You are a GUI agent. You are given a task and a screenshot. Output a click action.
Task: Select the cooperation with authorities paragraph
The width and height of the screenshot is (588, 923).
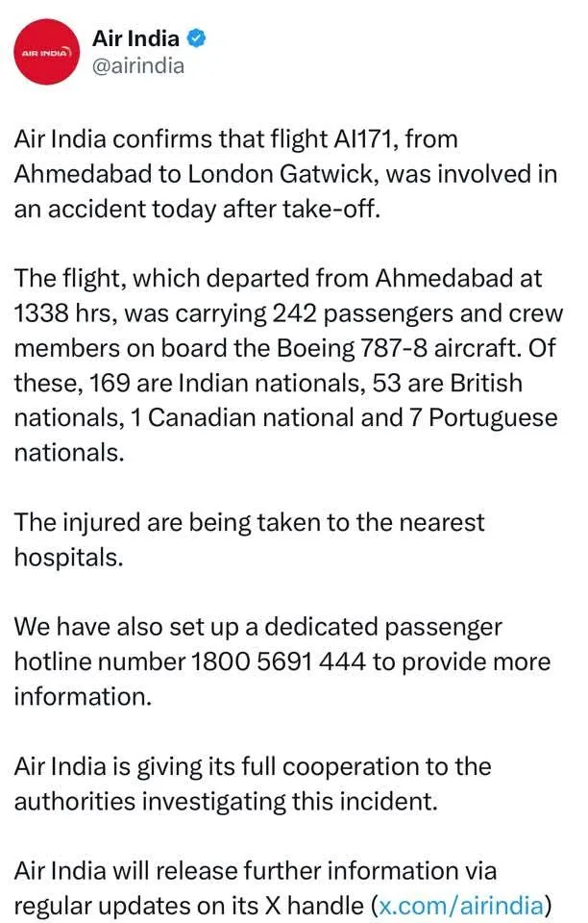(x=252, y=784)
